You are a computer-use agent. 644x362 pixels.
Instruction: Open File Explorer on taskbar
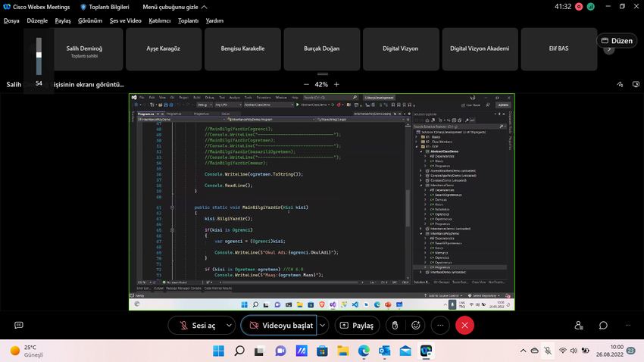[x=343, y=351]
